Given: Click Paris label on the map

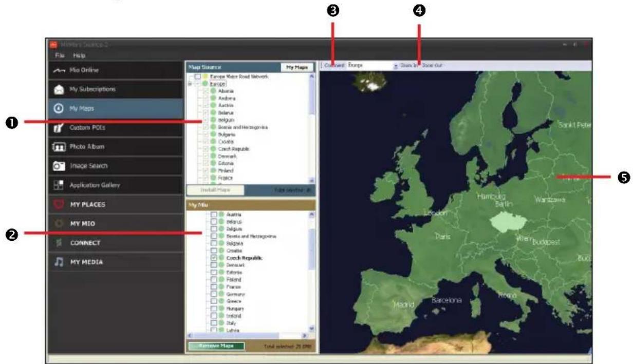Looking at the screenshot, I should (443, 237).
